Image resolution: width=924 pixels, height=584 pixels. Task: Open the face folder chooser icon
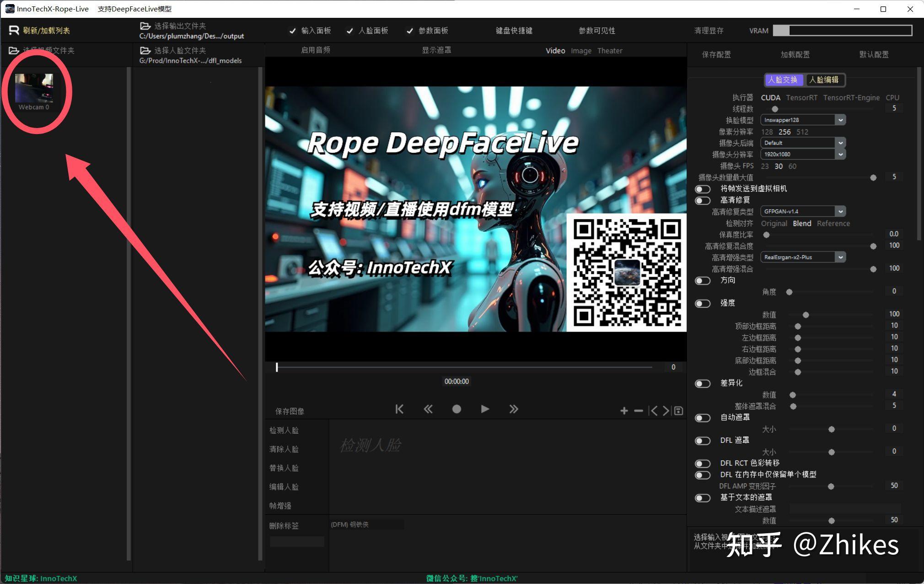(145, 50)
